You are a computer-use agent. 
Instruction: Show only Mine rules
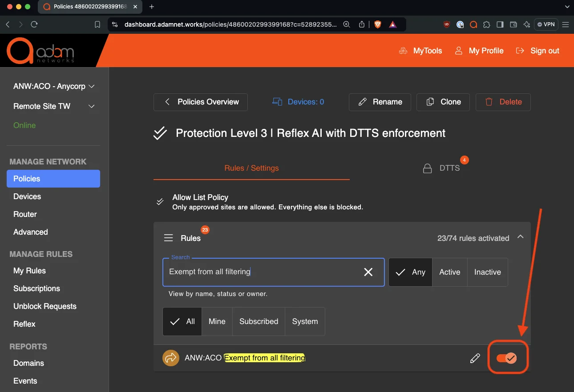click(x=217, y=321)
